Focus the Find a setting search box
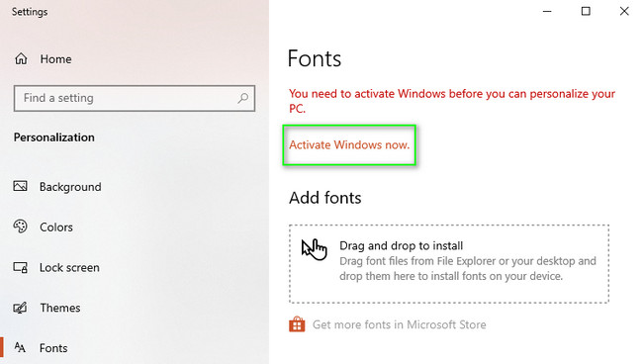The image size is (643, 364). pos(135,98)
